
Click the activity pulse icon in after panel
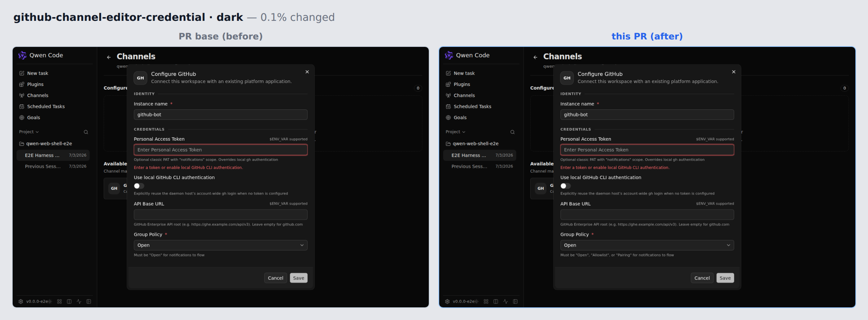(505, 301)
